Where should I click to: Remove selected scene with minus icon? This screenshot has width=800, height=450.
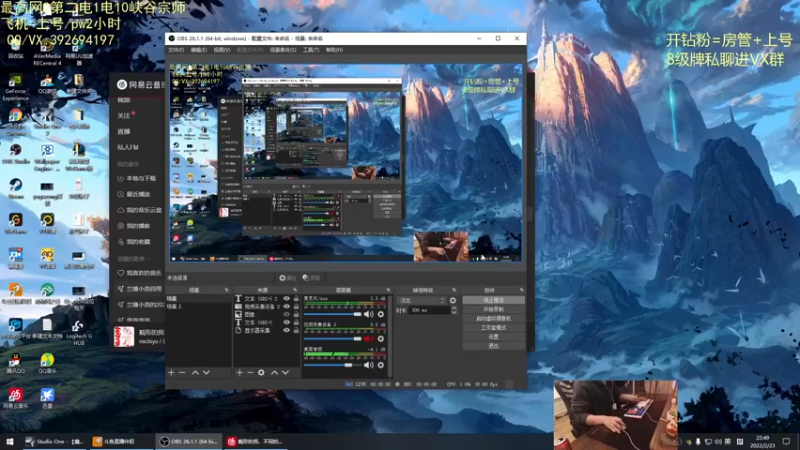click(x=182, y=372)
